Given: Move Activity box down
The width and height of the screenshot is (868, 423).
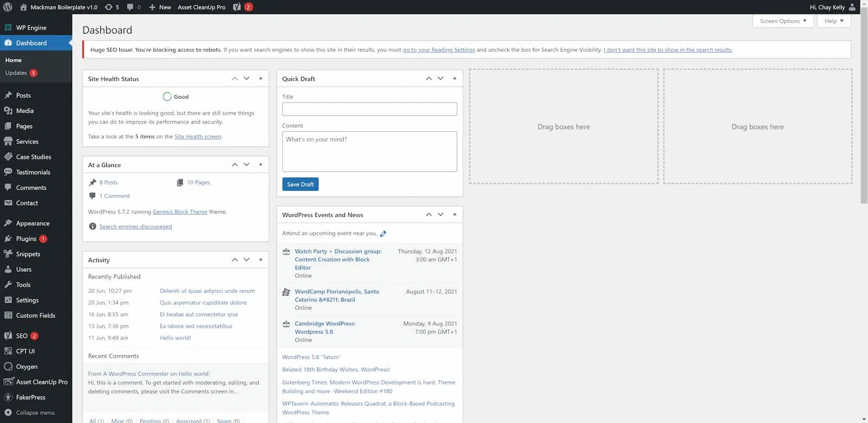Looking at the screenshot, I should [246, 260].
